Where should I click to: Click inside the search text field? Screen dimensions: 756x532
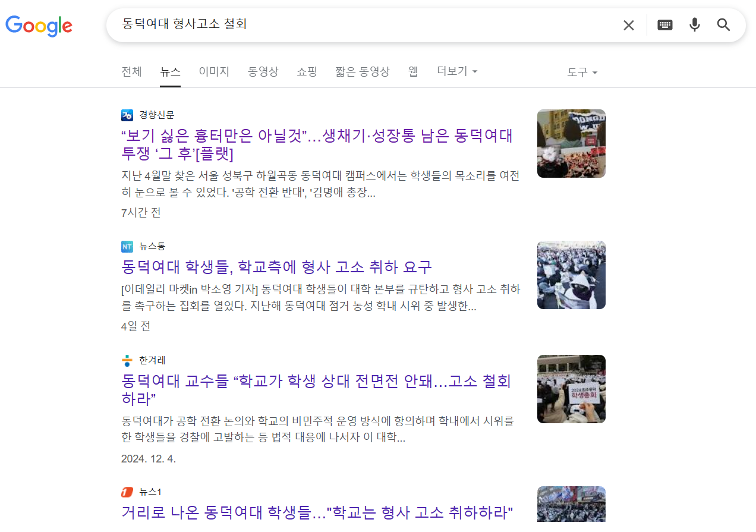366,25
